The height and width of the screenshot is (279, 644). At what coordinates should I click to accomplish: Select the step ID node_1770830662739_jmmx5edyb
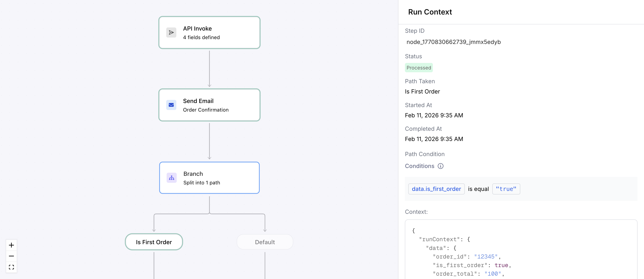454,42
